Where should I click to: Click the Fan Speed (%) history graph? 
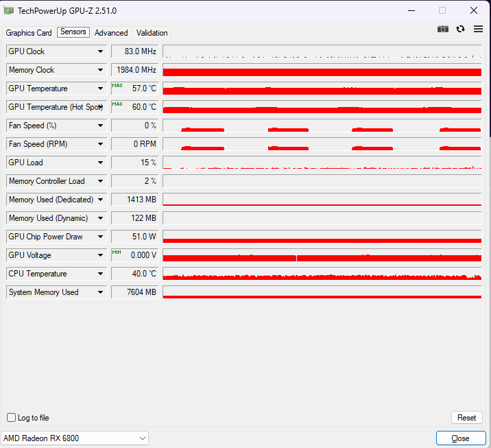coord(322,126)
